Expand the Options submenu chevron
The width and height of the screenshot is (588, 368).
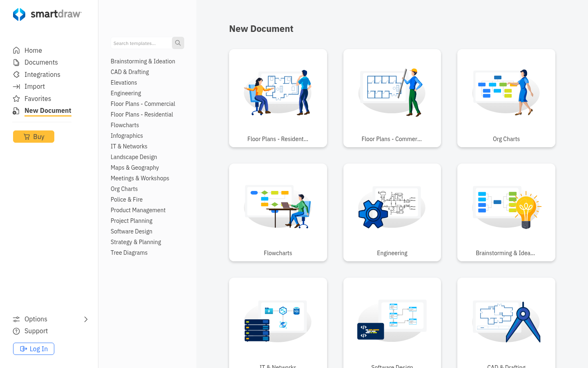click(86, 319)
